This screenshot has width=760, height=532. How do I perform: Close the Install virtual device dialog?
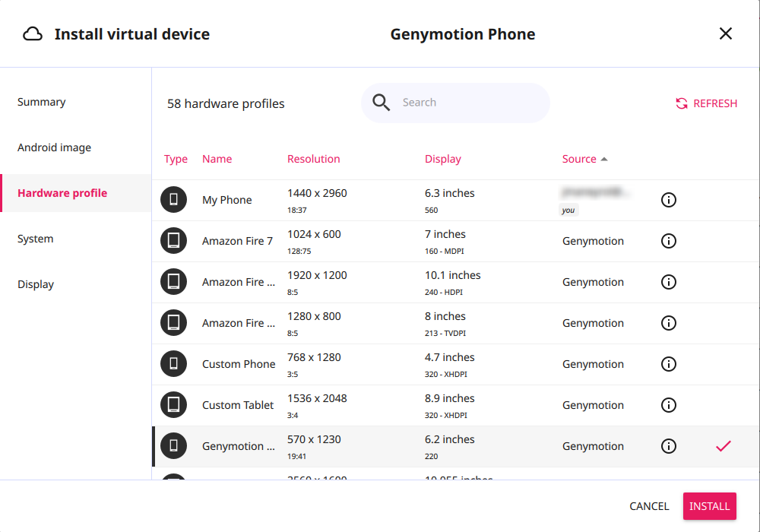(x=725, y=33)
